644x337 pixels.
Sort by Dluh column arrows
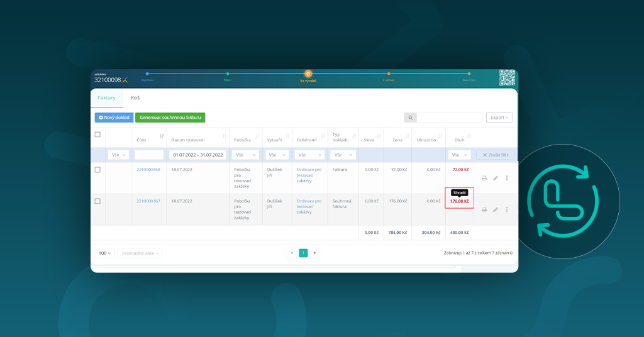(x=469, y=136)
